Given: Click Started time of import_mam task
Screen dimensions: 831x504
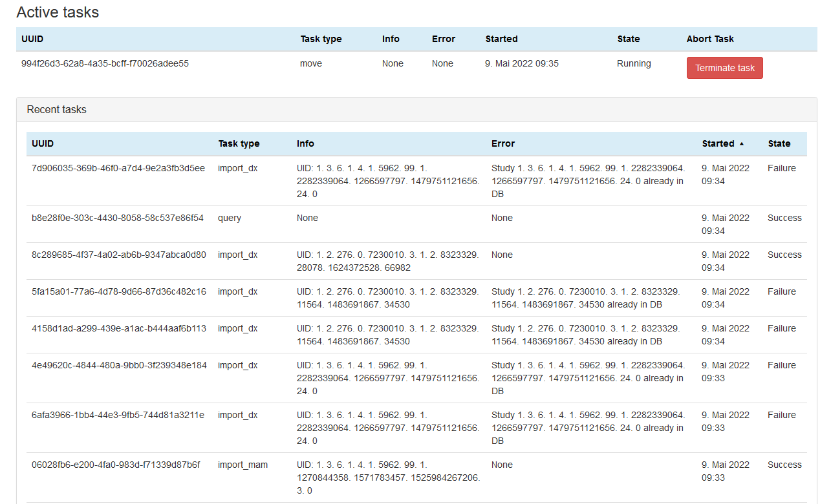Looking at the screenshot, I should (726, 471).
